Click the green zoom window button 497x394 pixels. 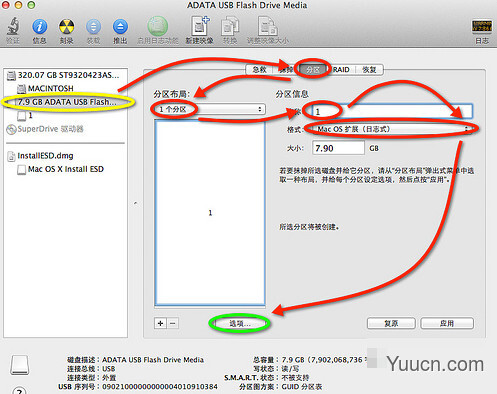31,5
